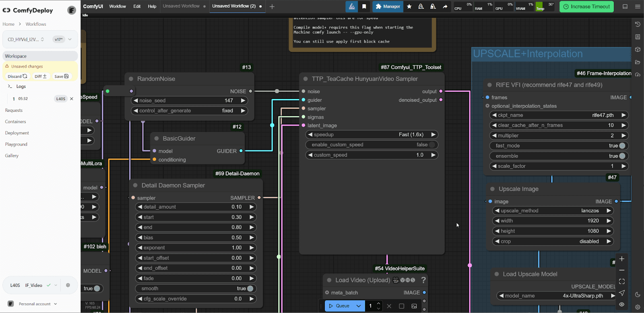Screen dimensions: 644x313
Task: Switch to the first Unsaved Workflow tab
Action: pos(181,6)
